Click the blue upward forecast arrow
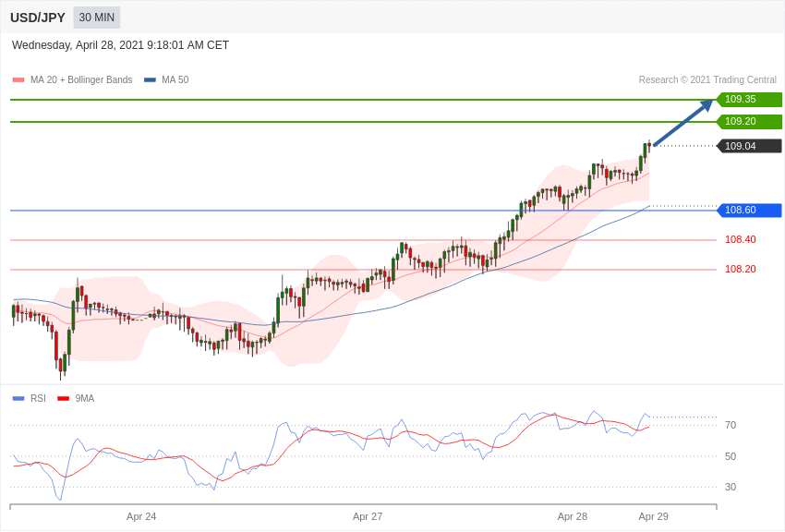Screen dimensions: 785x532 683,123
